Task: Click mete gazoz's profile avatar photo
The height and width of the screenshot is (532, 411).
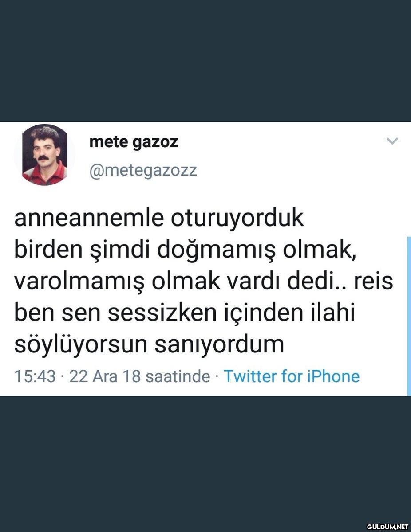Action: (44, 154)
